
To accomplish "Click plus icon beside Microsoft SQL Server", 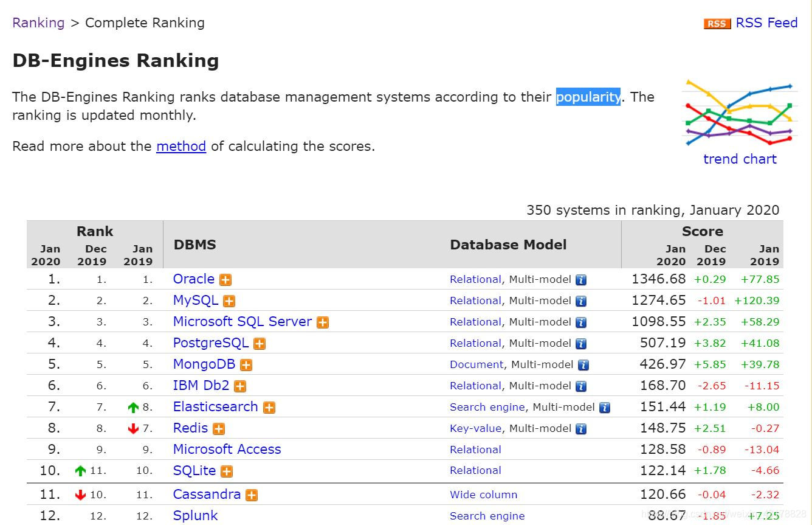I will (x=323, y=322).
